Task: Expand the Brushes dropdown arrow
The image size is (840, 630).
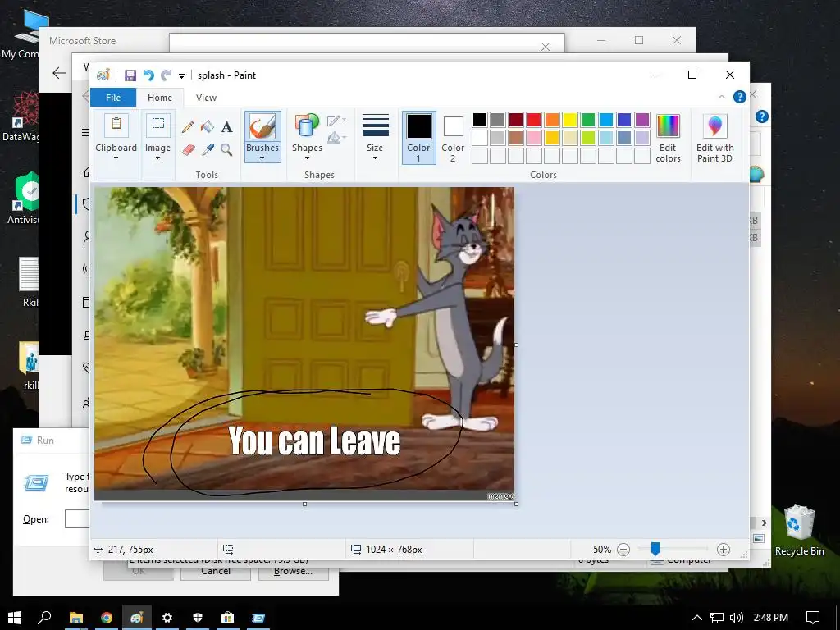Action: [262, 158]
